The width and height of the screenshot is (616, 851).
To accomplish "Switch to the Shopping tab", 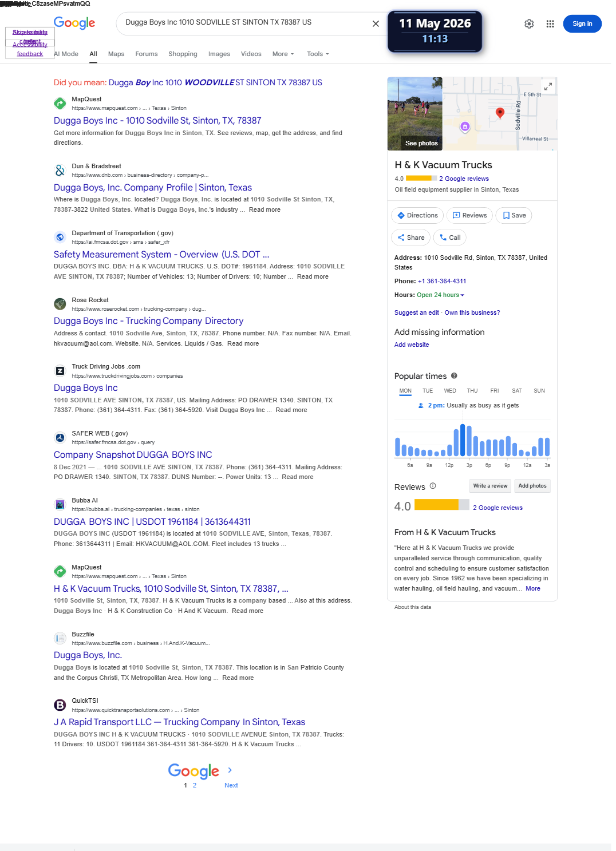I will point(183,54).
